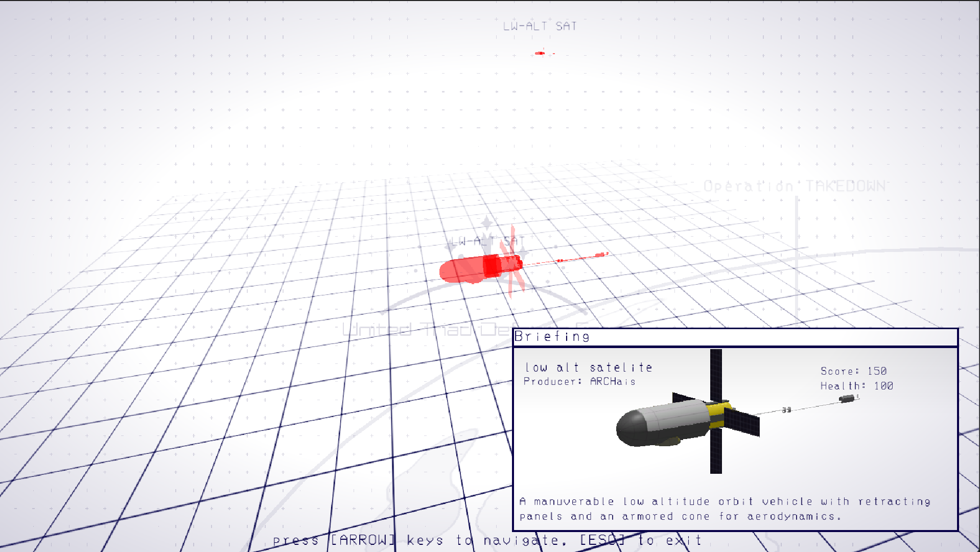
Task: Click the satellite description text in Briefing
Action: (x=725, y=509)
